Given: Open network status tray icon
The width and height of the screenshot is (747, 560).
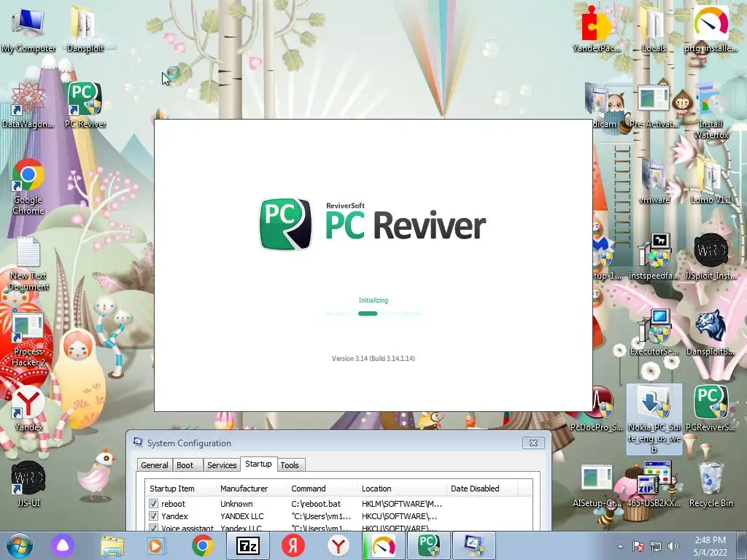Looking at the screenshot, I should click(656, 547).
